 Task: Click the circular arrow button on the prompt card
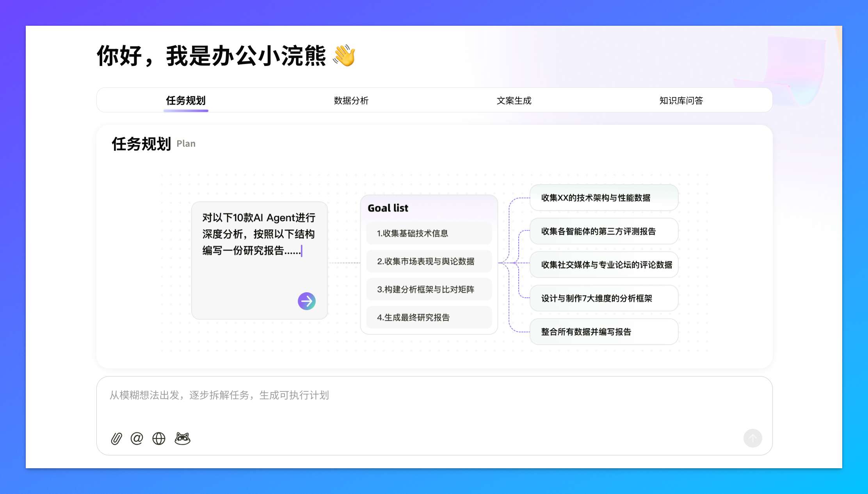pyautogui.click(x=307, y=301)
